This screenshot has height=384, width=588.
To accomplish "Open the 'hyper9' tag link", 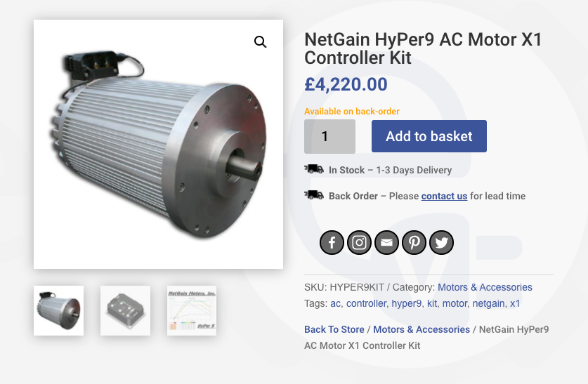I will point(407,303).
